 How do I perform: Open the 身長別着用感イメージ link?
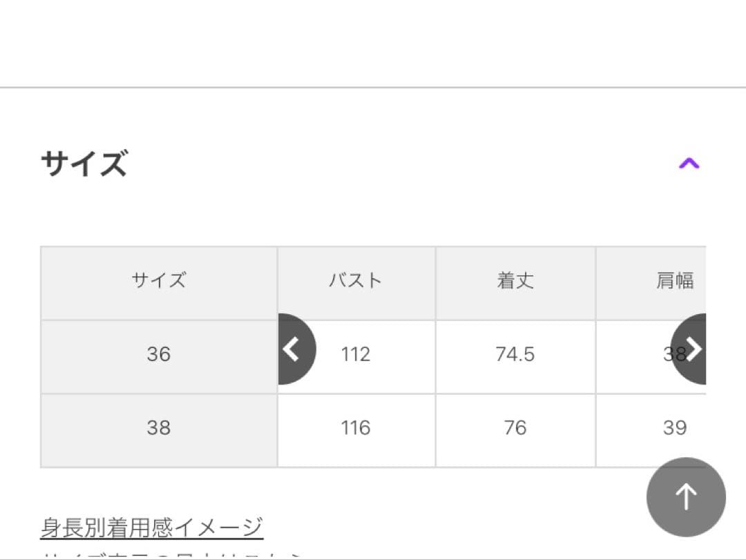point(151,525)
